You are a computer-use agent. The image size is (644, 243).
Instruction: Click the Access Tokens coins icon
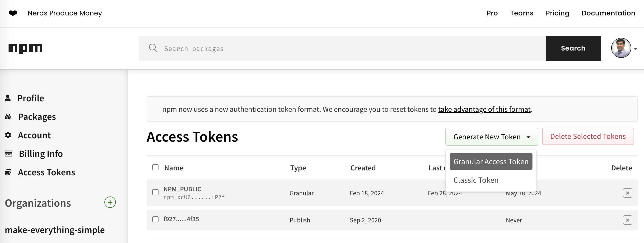coord(8,172)
